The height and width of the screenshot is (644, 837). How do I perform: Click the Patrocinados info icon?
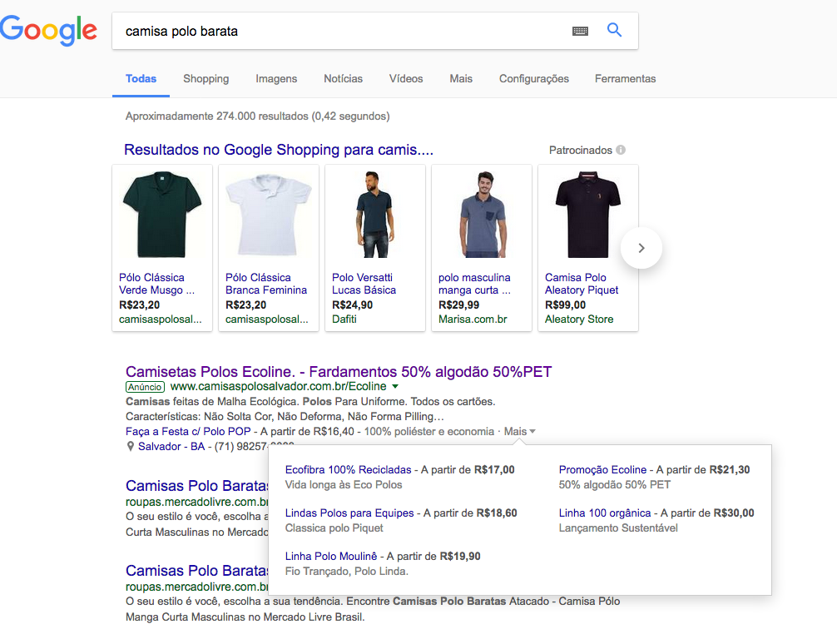[x=621, y=150]
